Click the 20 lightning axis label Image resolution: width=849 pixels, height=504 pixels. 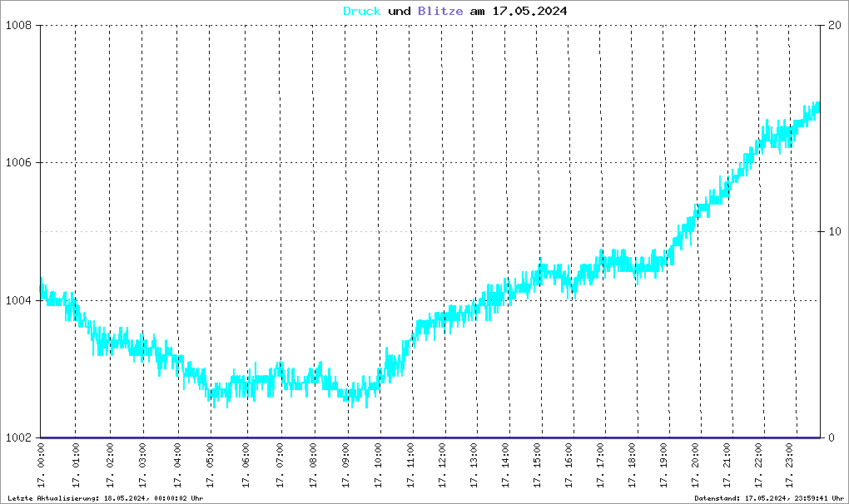coord(835,25)
